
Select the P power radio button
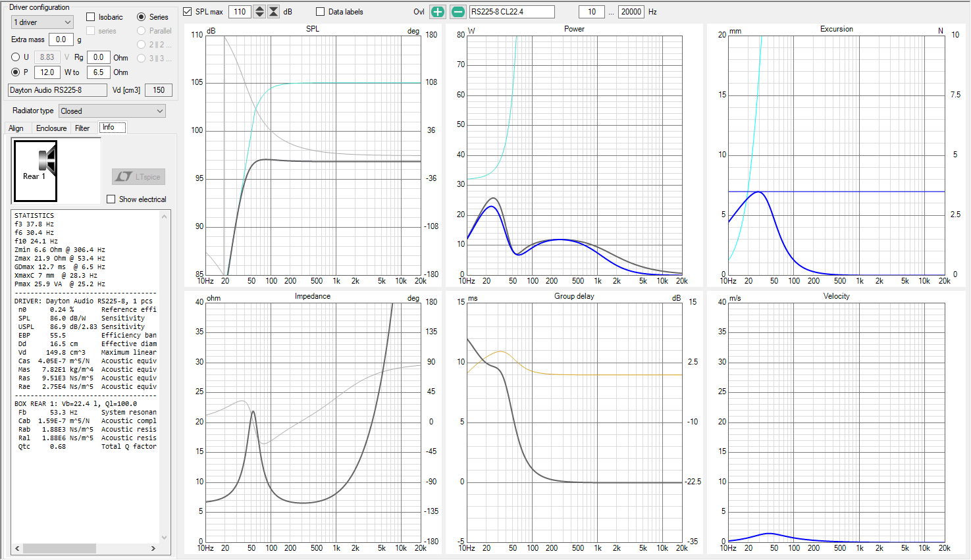(16, 72)
